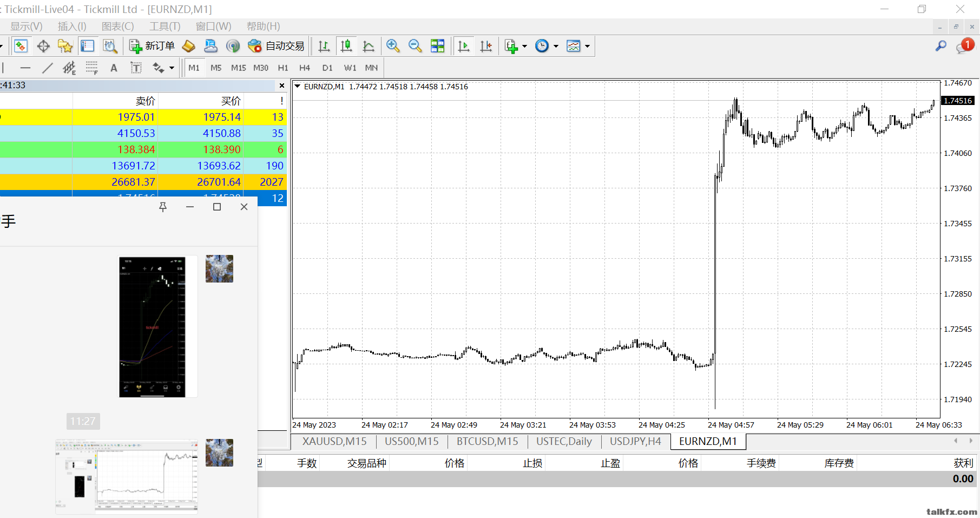This screenshot has height=518, width=980.
Task: Select the arrows drawing tool
Action: (x=158, y=68)
